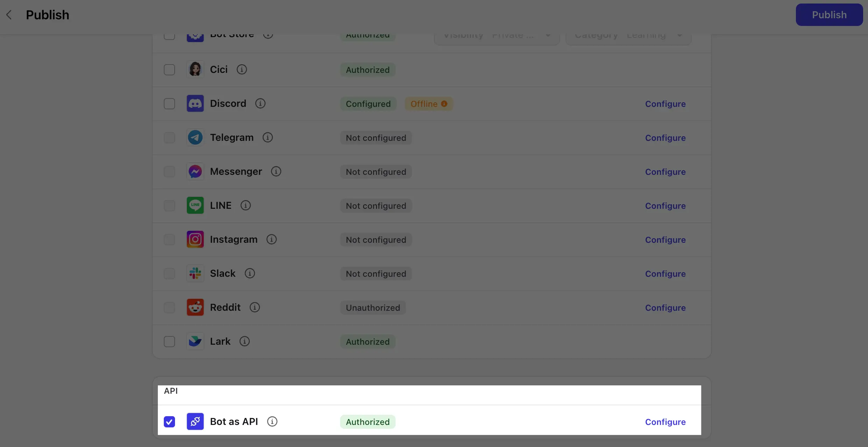Click the Messenger app icon
The width and height of the screenshot is (868, 447).
point(195,171)
